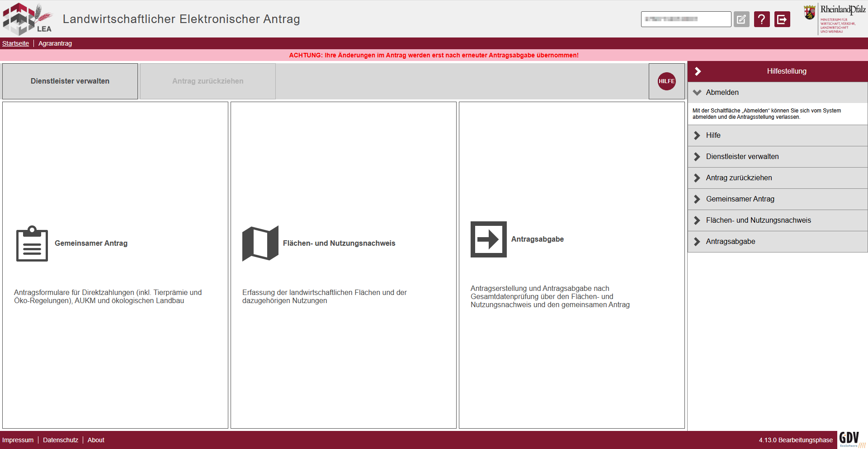Collapse the Abmelden help section
The height and width of the screenshot is (449, 868).
pos(698,93)
